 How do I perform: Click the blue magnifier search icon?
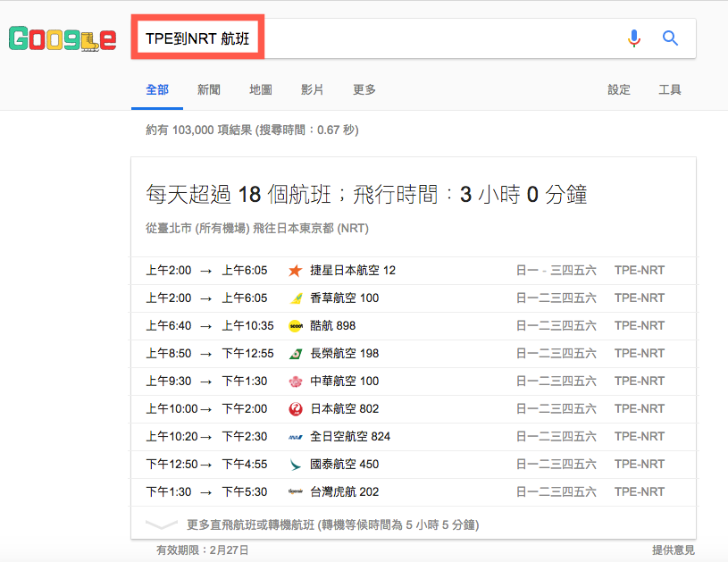pos(670,38)
